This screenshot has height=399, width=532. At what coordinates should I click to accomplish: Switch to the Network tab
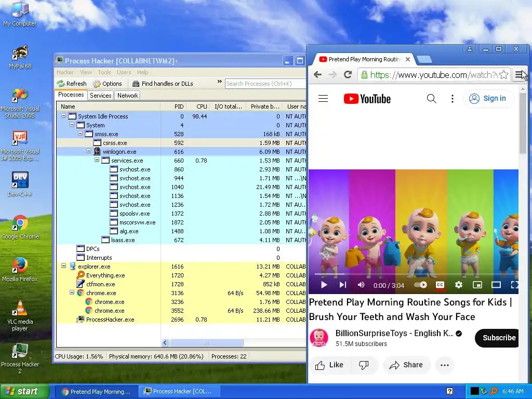pos(128,96)
